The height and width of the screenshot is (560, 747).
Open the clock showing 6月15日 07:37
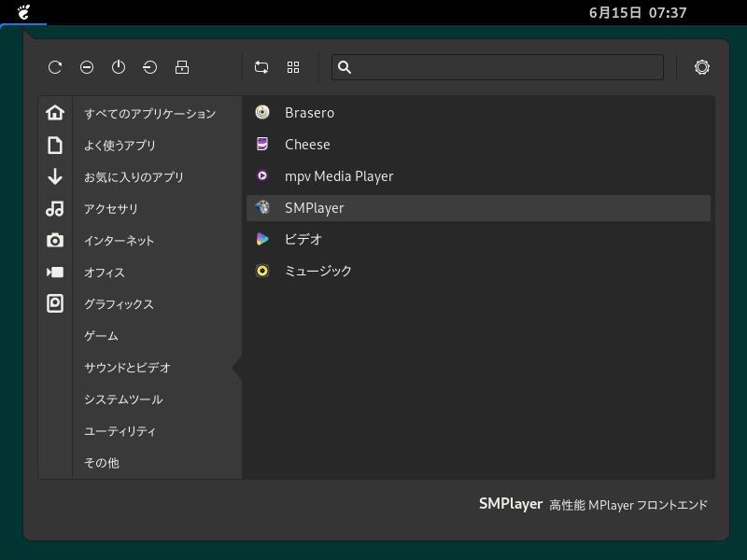(x=638, y=13)
